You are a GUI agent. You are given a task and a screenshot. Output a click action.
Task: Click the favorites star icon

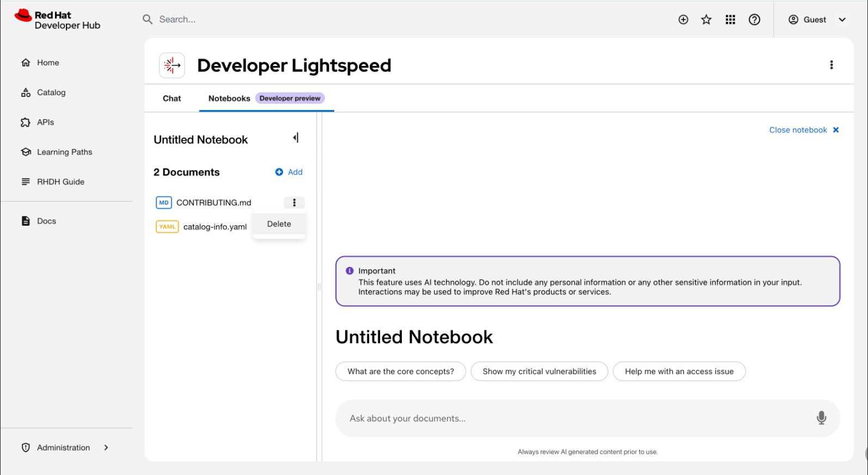click(x=706, y=20)
